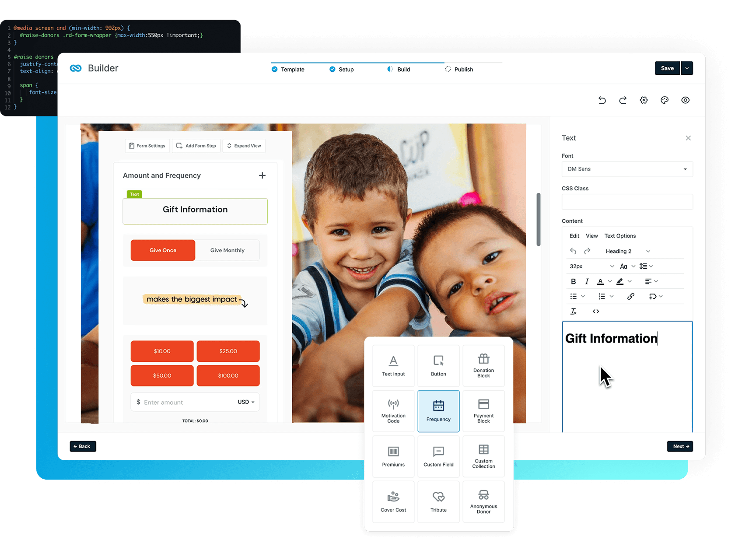
Task: Choose the $50.00 amount
Action: pyautogui.click(x=162, y=376)
